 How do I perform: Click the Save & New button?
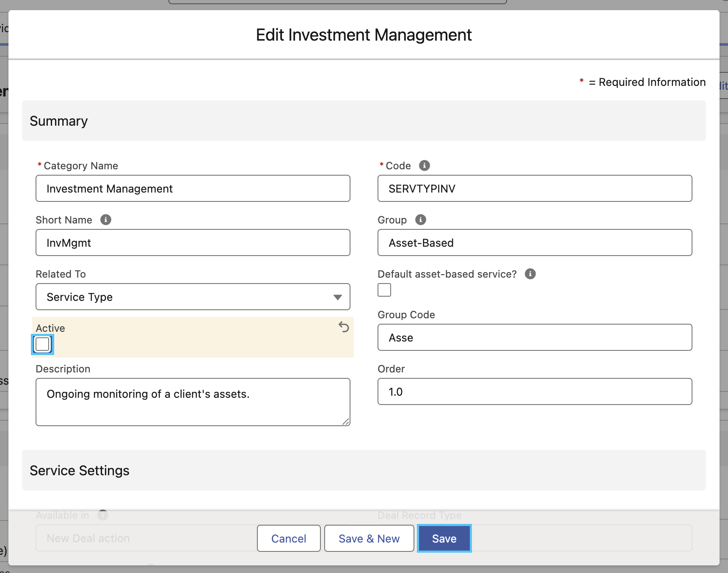click(x=369, y=538)
